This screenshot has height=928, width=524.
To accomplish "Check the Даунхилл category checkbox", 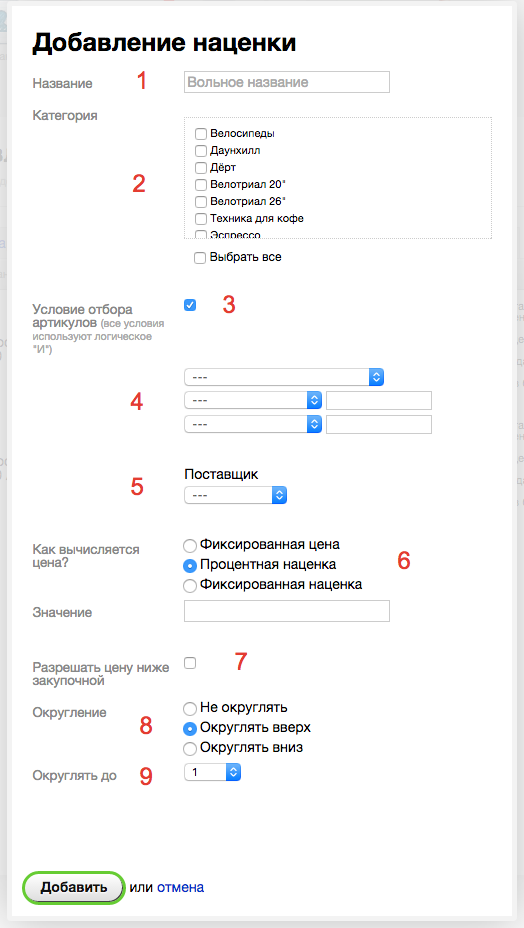I will 201,151.
